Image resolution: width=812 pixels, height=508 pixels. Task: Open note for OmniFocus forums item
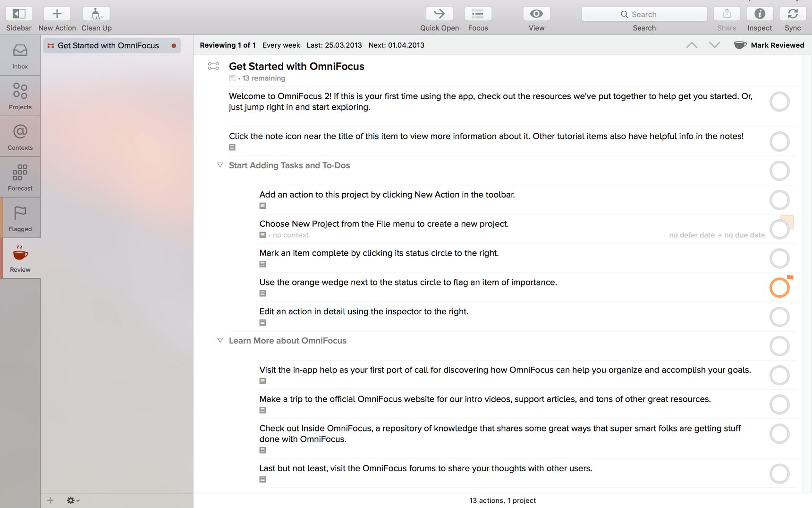(x=262, y=480)
